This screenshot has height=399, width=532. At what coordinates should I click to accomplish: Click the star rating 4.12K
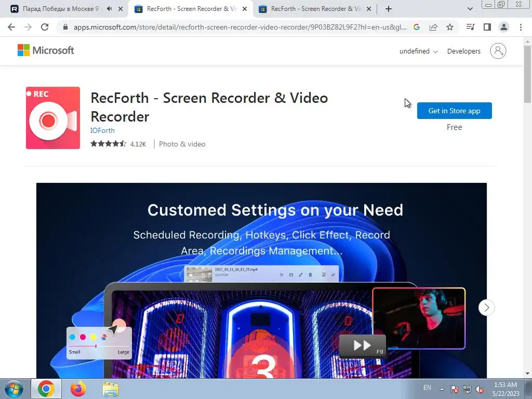click(118, 144)
